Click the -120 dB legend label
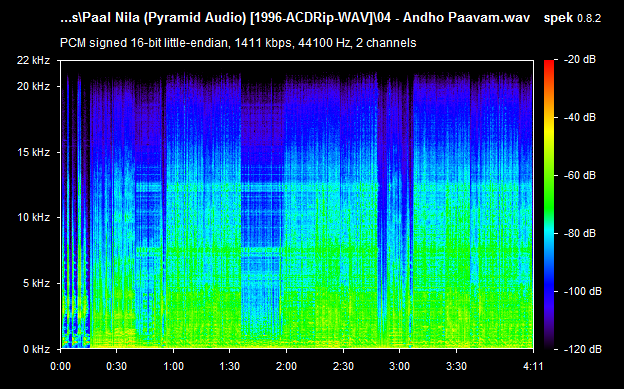624x389 pixels. pos(583,349)
